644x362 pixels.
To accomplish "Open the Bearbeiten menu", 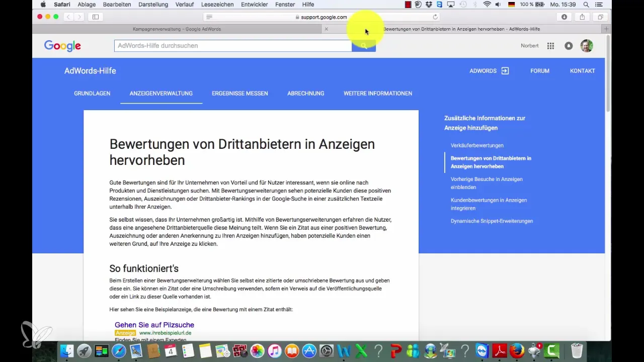I will pyautogui.click(x=117, y=5).
